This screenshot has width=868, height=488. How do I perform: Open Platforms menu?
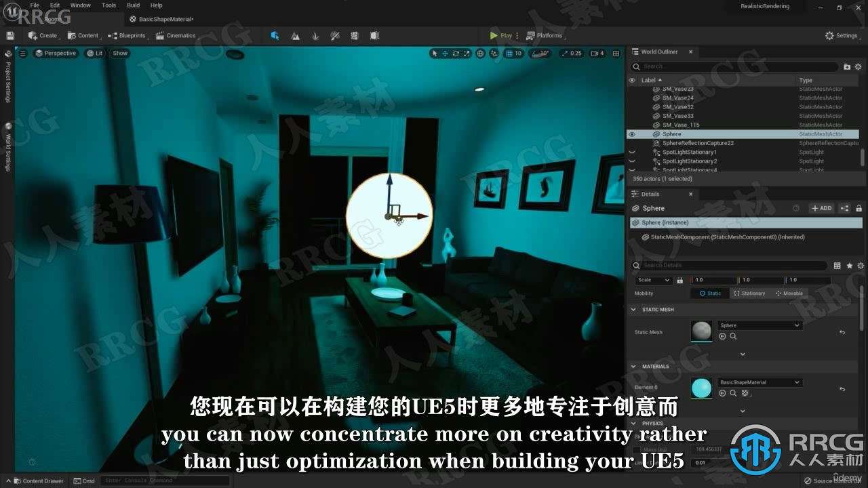546,35
